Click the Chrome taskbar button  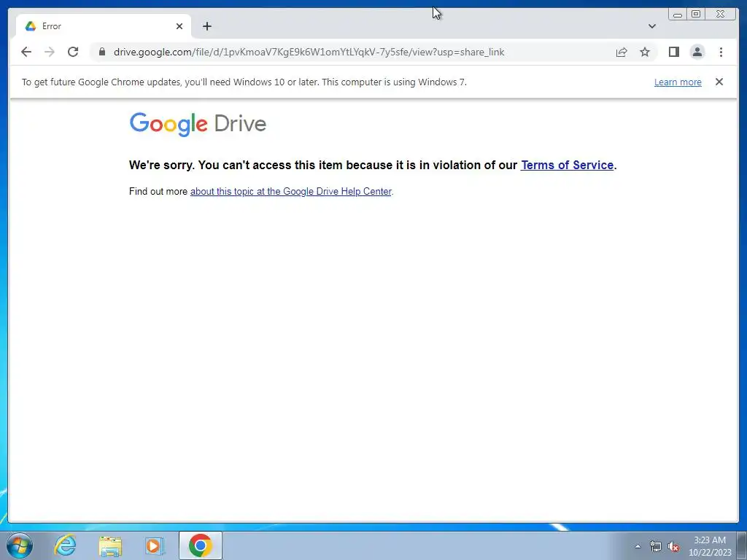tap(201, 545)
